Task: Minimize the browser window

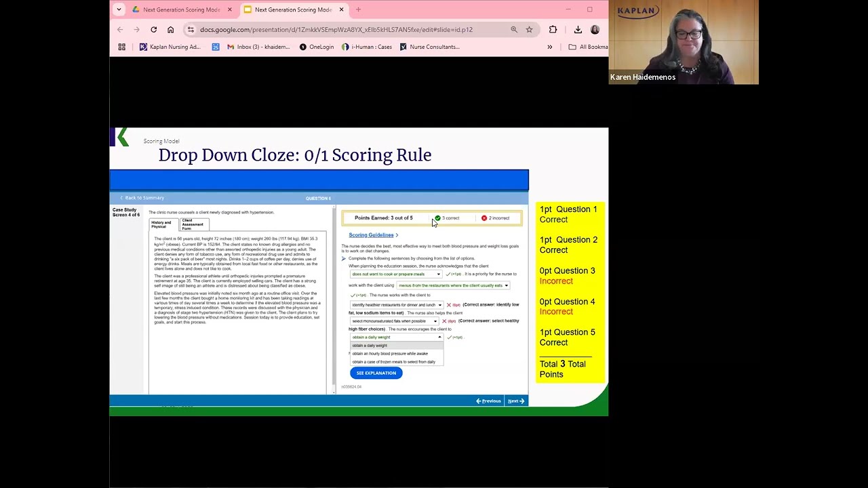Action: point(568,9)
